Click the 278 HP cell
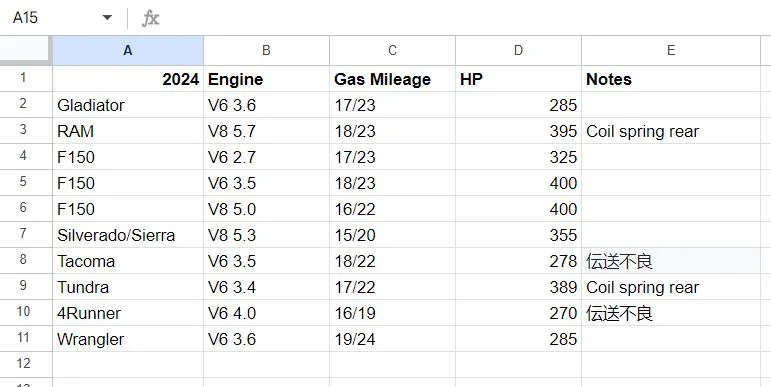The height and width of the screenshot is (387, 771). [518, 261]
